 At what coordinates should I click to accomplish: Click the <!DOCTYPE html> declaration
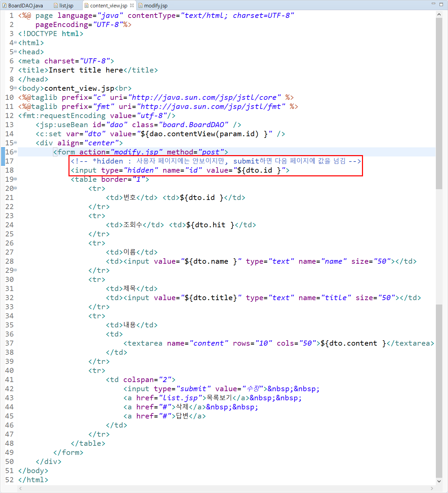51,34
